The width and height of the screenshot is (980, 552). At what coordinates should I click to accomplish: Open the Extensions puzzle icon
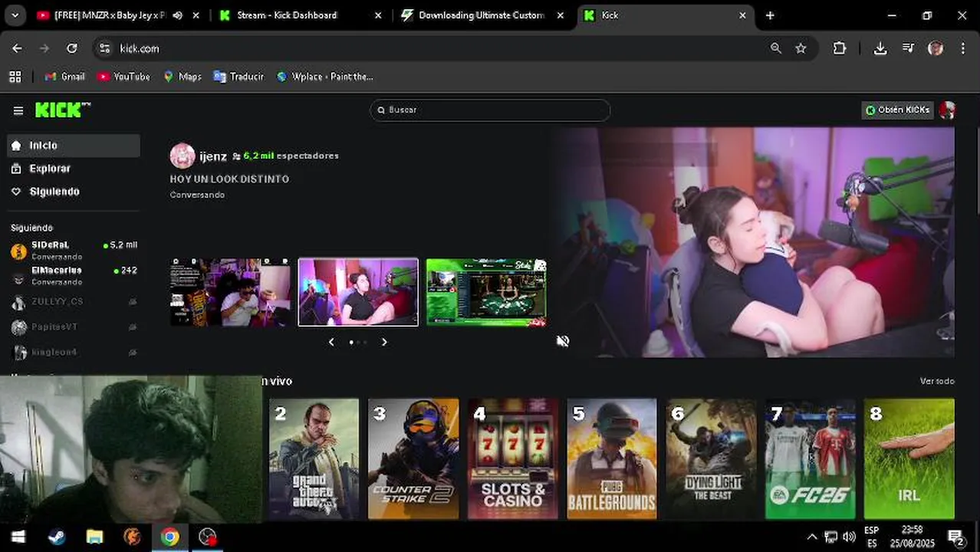pos(840,48)
